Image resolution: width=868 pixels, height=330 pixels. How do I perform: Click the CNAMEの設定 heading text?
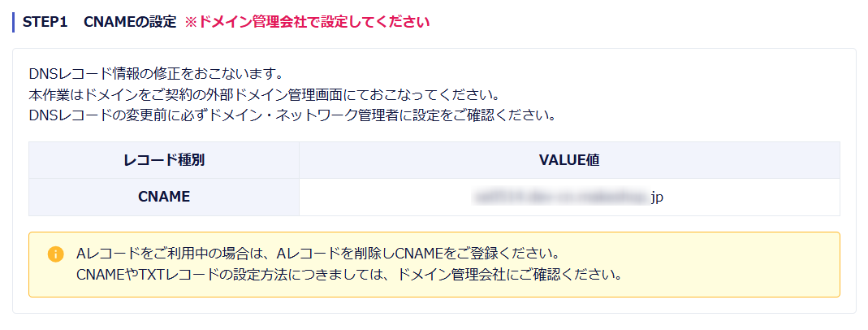(x=130, y=22)
